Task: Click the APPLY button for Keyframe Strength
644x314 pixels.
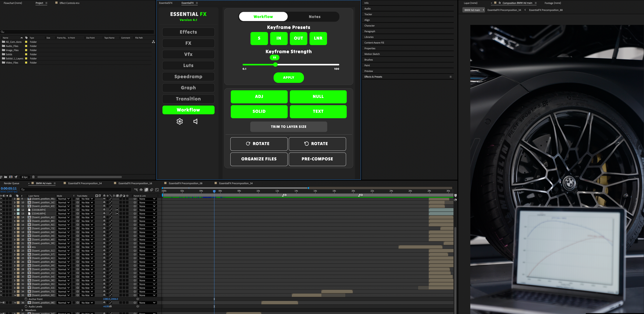Action: pyautogui.click(x=289, y=78)
